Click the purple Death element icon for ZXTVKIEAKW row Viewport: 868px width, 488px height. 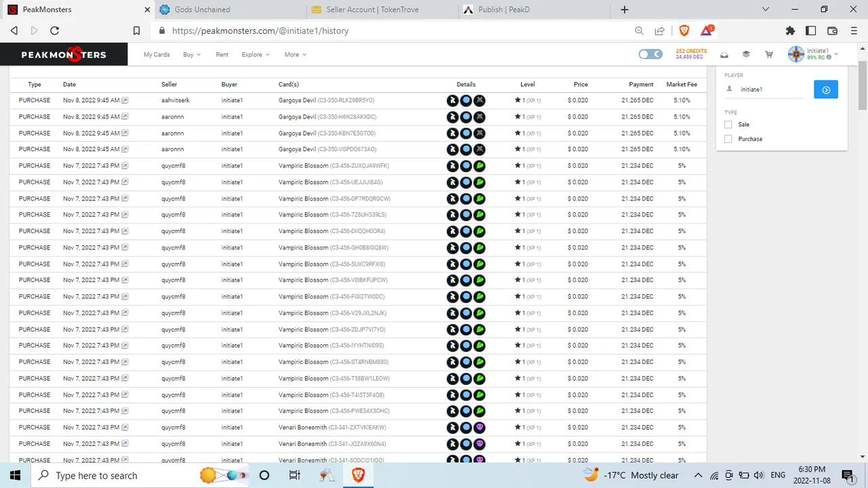[x=479, y=428]
